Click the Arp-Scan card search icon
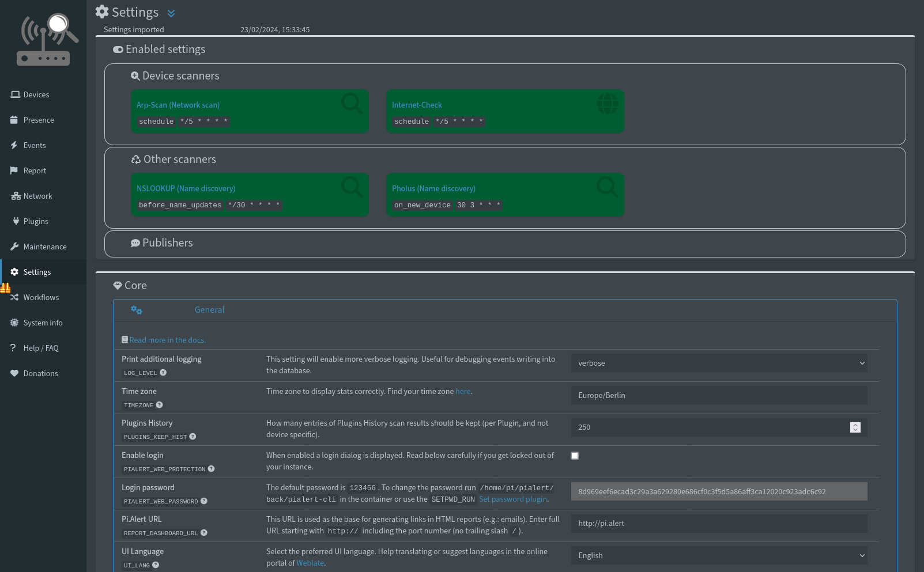 352,104
